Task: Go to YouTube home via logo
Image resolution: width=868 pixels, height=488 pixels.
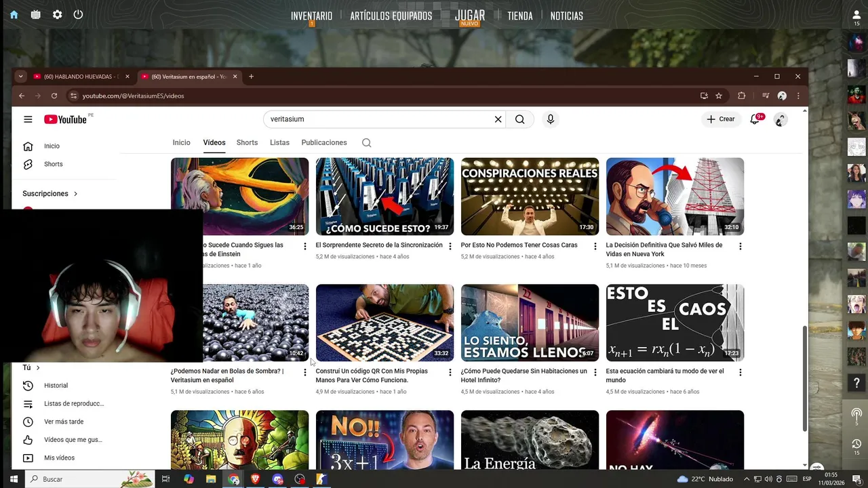Action: [65, 119]
